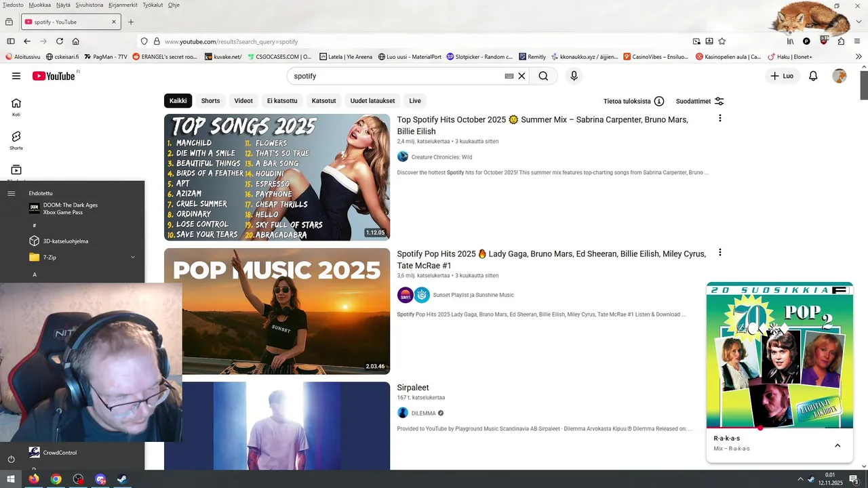Show more bookmarks with the double chevron
The height and width of the screenshot is (488, 868).
pyautogui.click(x=859, y=57)
